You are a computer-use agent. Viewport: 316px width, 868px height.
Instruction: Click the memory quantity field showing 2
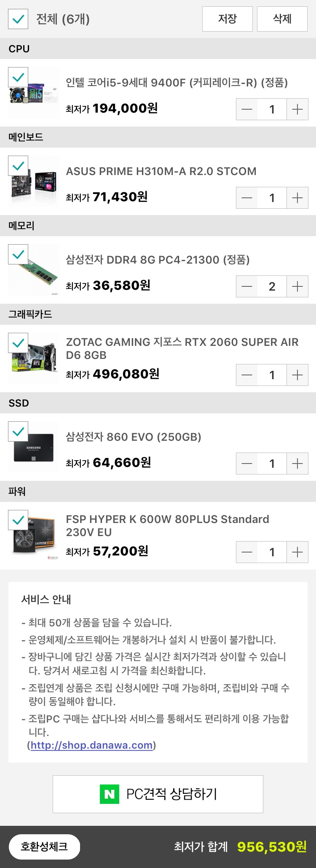[x=272, y=287]
